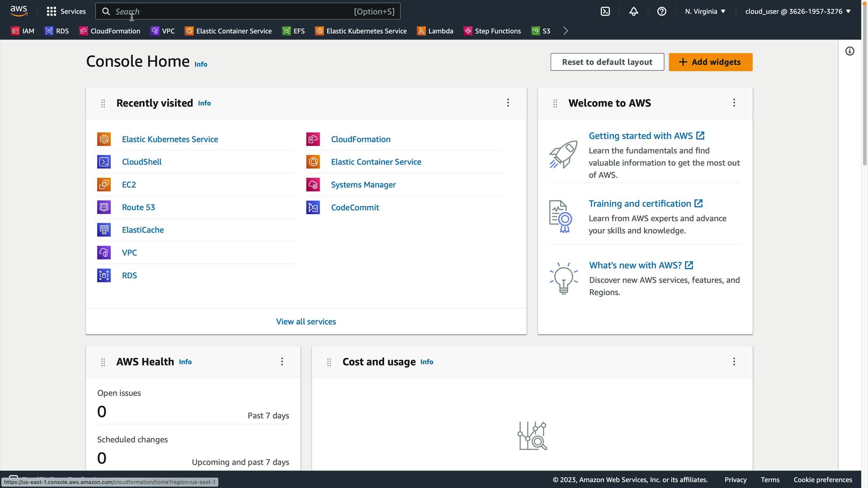Click the Route 53 service icon

point(104,207)
